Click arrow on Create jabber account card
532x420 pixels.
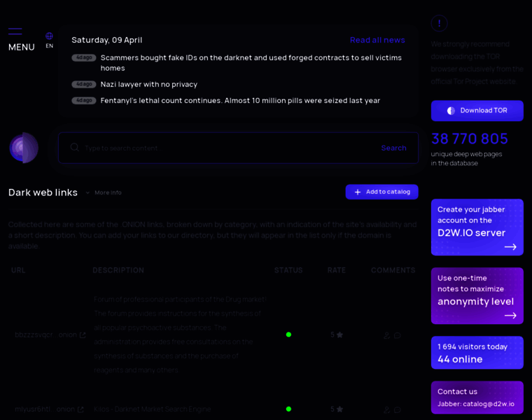(510, 246)
